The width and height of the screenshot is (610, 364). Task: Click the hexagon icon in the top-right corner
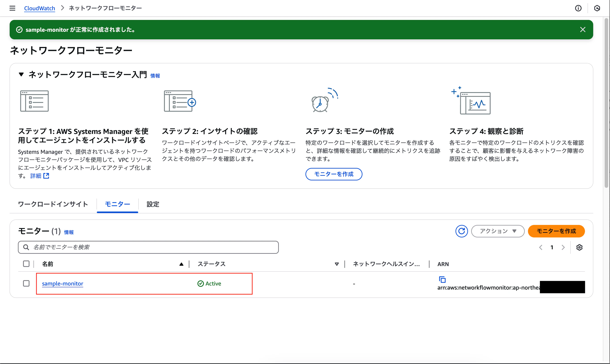click(x=597, y=8)
